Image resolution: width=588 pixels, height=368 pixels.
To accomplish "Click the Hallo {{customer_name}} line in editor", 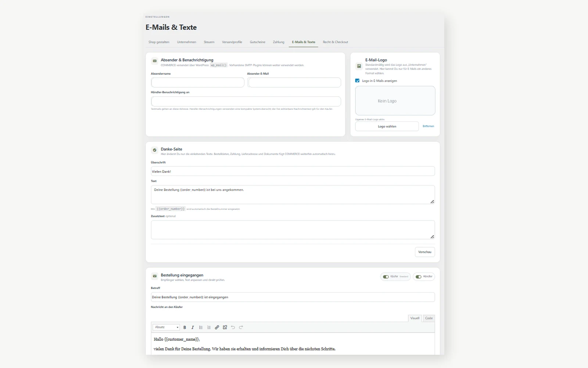I will (177, 339).
